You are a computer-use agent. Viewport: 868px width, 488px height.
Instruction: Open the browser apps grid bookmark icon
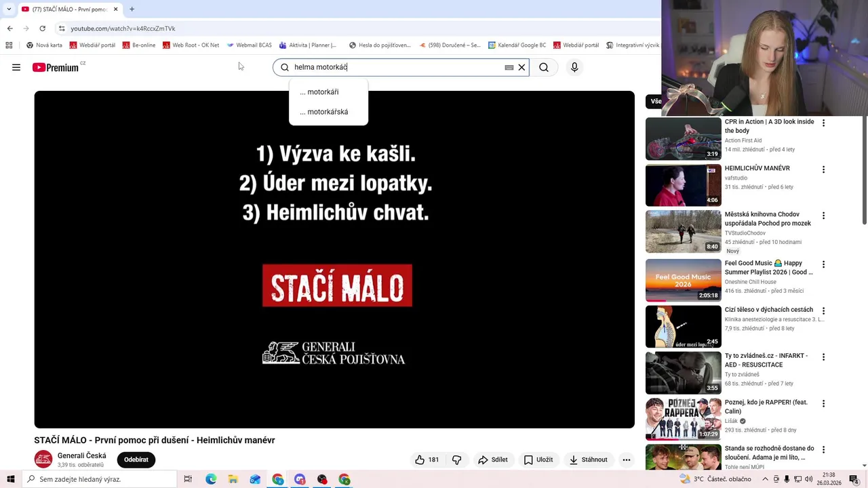(9, 45)
